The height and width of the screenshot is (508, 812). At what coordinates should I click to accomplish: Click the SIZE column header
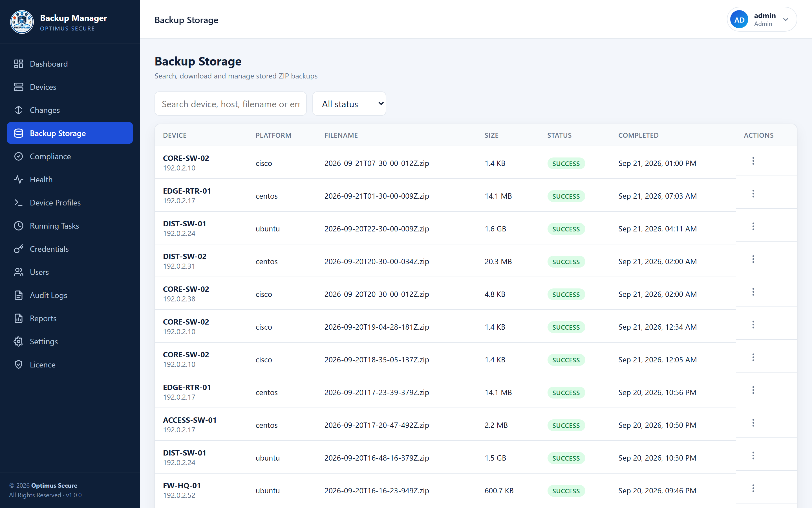click(491, 135)
